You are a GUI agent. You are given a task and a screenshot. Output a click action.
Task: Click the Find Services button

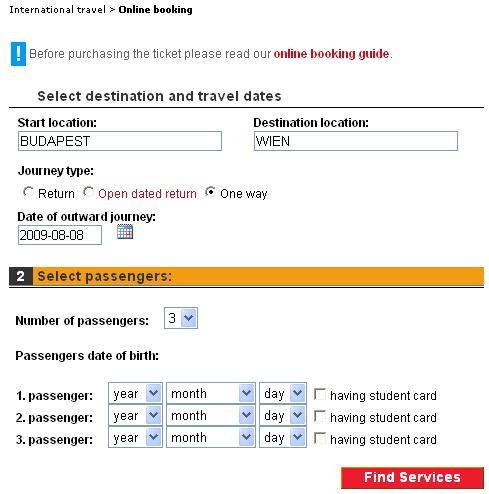pos(412,477)
